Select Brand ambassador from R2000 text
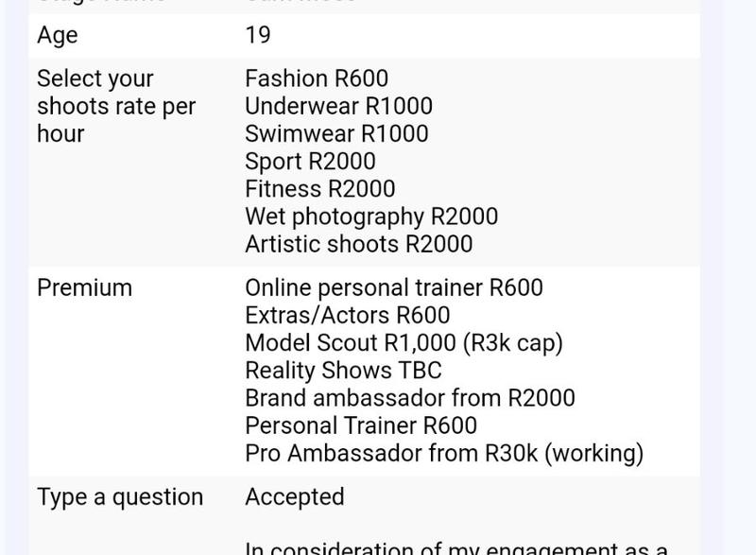 [x=410, y=398]
